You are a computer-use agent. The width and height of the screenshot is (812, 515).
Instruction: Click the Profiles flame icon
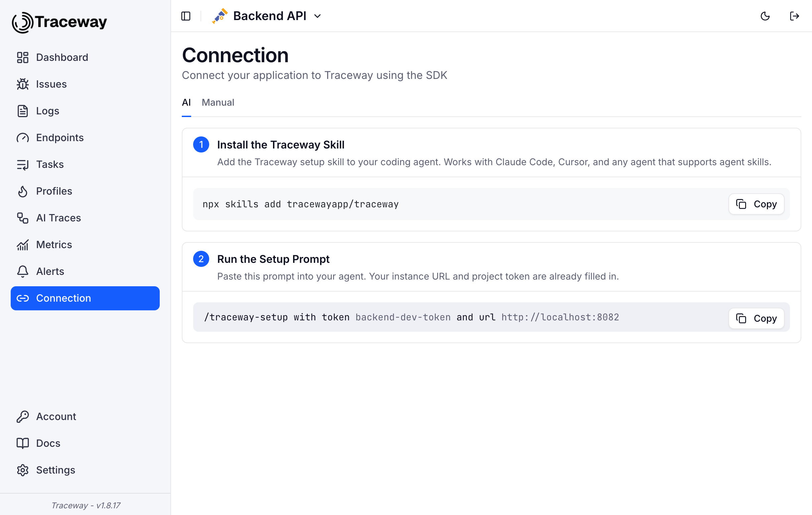coord(23,191)
